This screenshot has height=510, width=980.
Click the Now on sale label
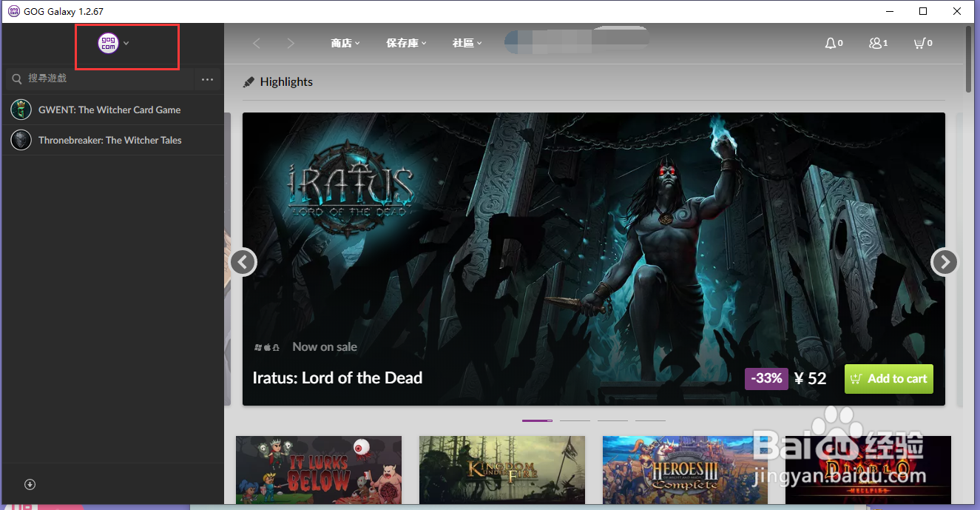pos(325,346)
